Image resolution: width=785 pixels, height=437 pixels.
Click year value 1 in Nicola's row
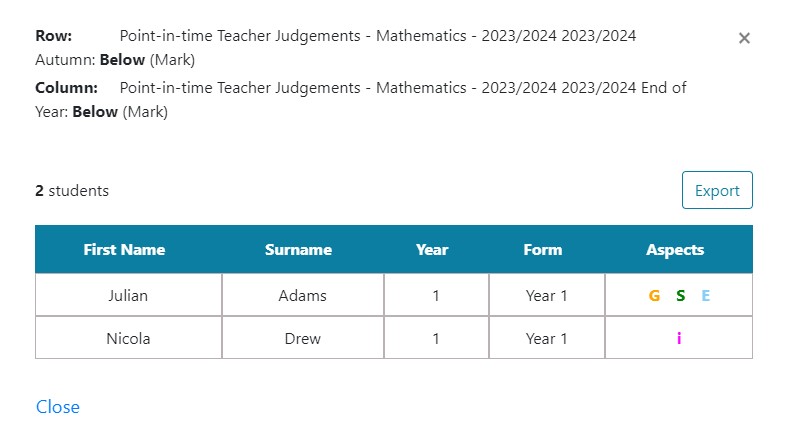(x=436, y=338)
